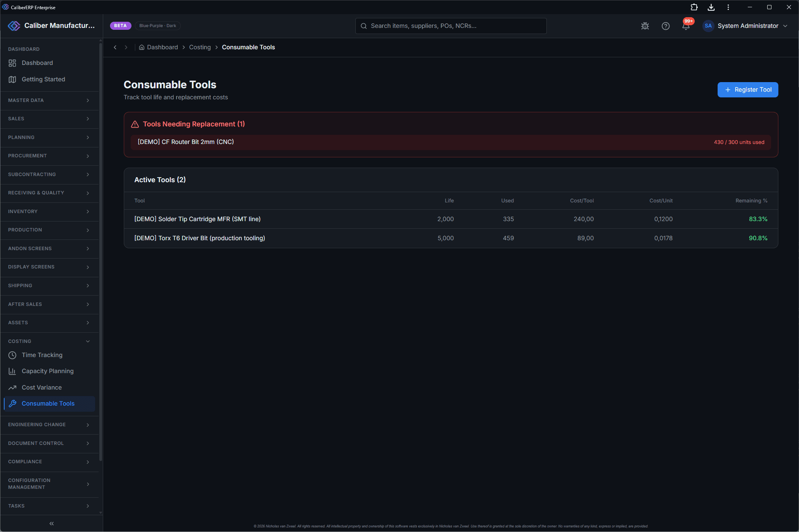Open Cost Variance page
Screen dimensions: 799x532
(49, 388)
